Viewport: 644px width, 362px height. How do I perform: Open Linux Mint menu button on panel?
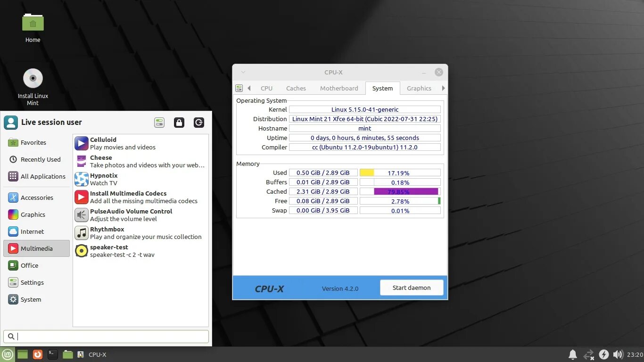tap(8, 354)
